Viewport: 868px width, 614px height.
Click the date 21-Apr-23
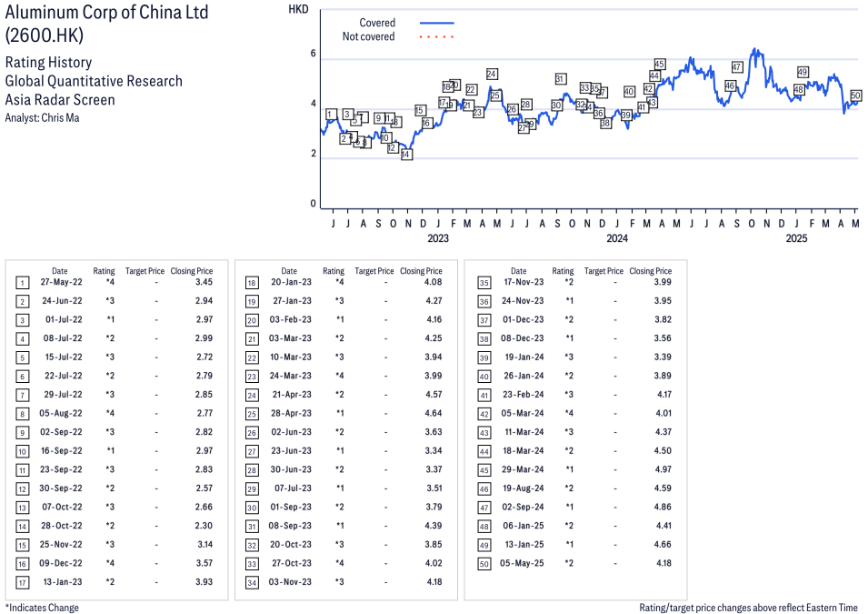292,395
